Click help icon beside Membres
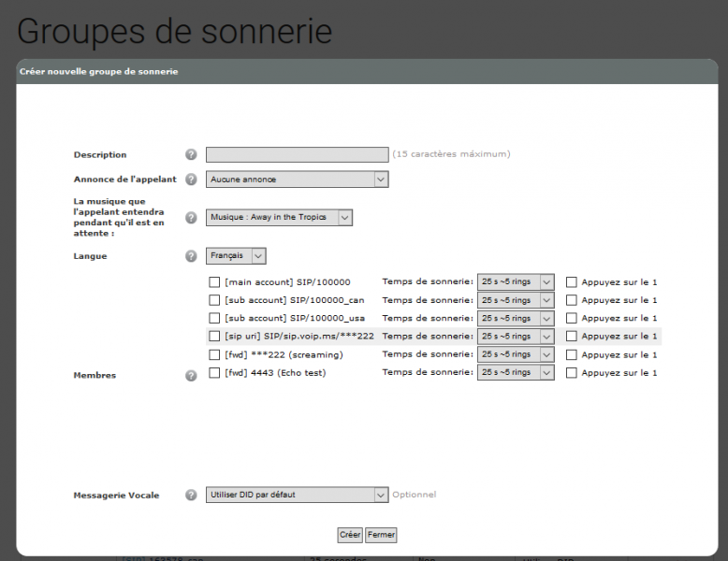Image resolution: width=728 pixels, height=561 pixels. (x=191, y=375)
